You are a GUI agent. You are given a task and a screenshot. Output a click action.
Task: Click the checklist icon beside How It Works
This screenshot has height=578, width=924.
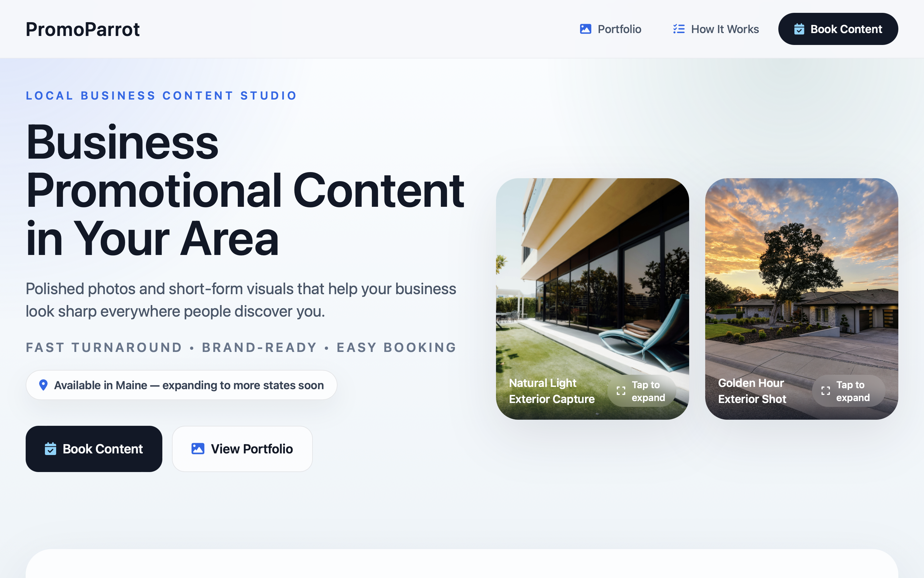(x=679, y=29)
